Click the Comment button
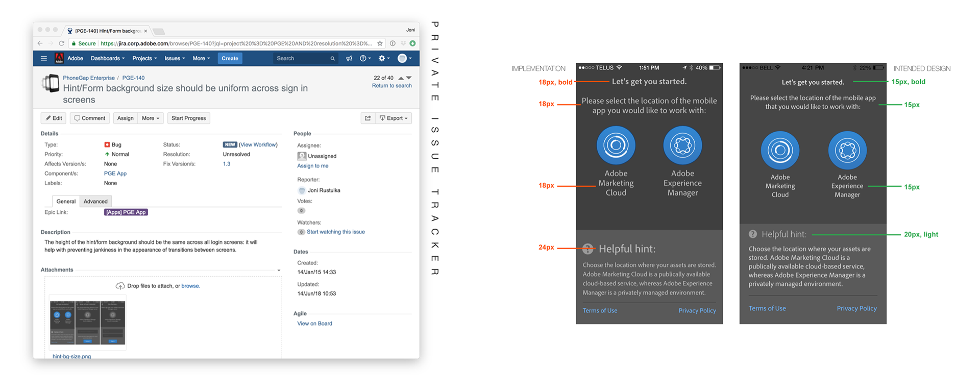 (x=90, y=118)
